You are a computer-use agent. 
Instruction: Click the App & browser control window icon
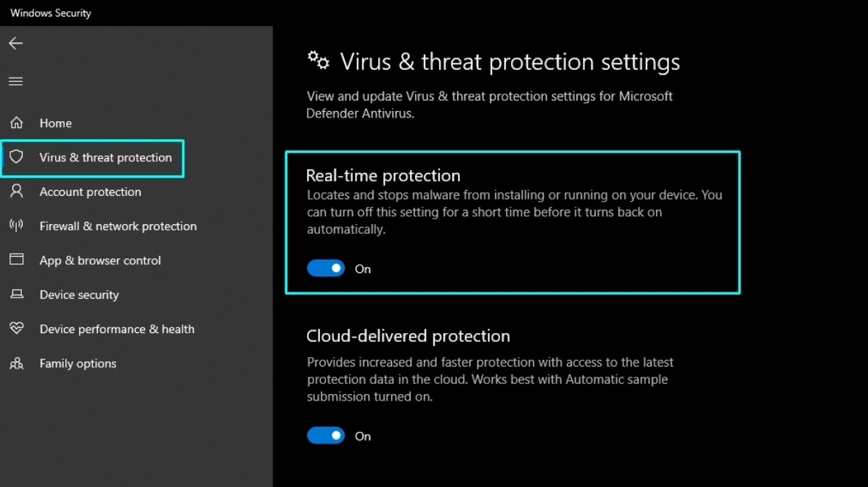16,260
